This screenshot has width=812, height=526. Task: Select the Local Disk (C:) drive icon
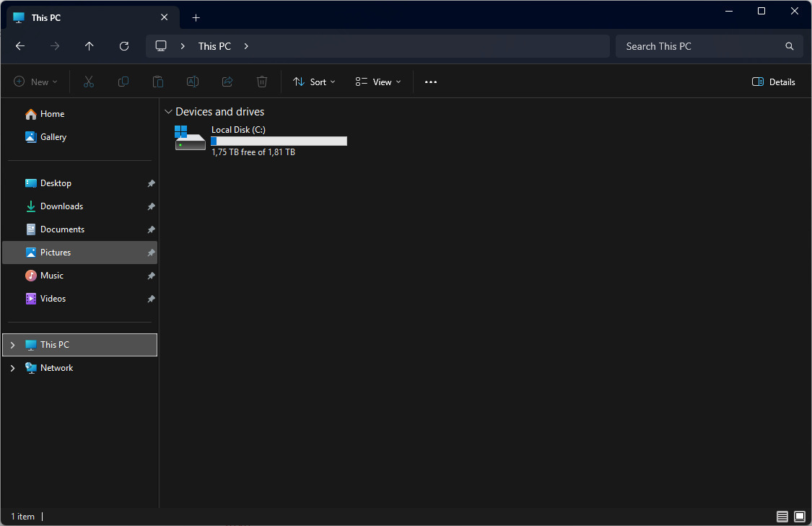190,138
